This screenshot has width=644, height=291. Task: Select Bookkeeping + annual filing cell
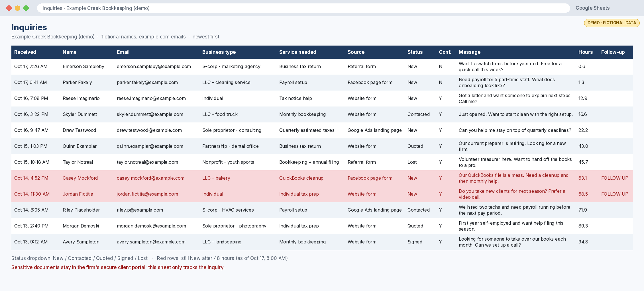click(x=309, y=162)
